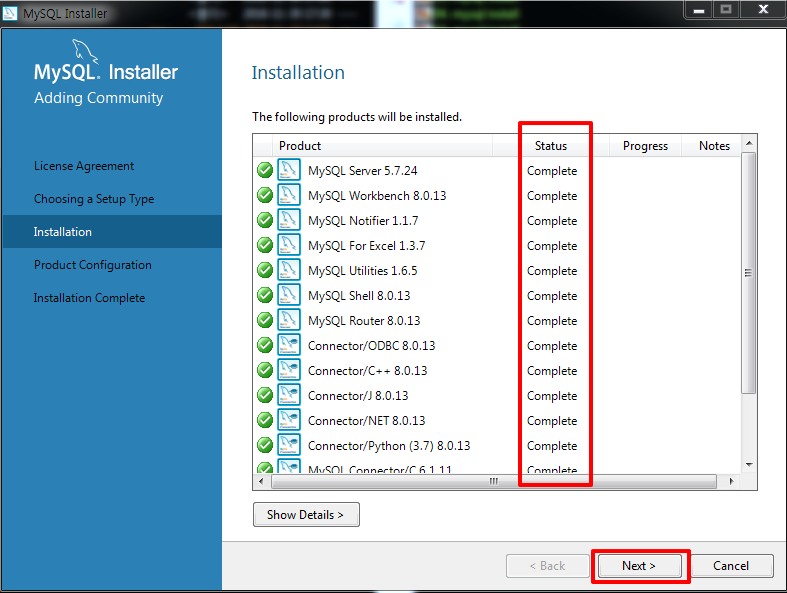Click the MySQL Shell 8.0.13 product icon

coord(289,295)
